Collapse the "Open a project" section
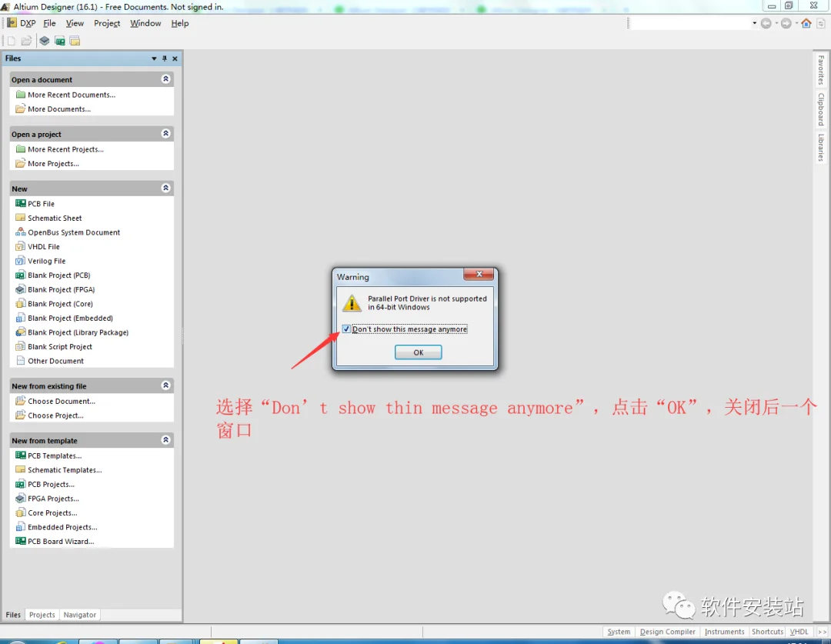 tap(166, 134)
